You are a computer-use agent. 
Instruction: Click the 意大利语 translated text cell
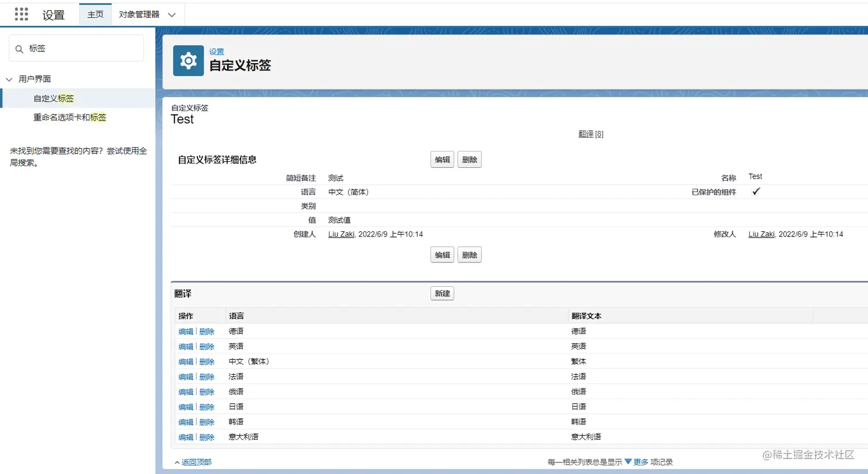coord(586,437)
